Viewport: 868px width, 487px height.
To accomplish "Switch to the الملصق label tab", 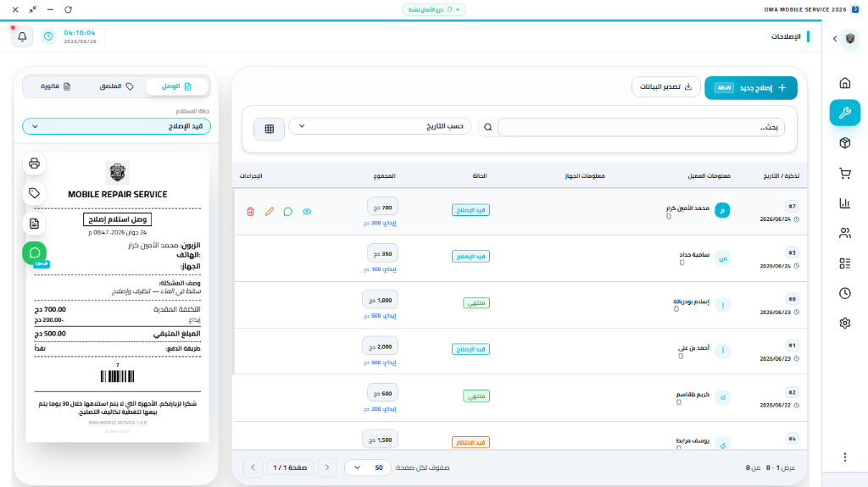I will pos(116,86).
